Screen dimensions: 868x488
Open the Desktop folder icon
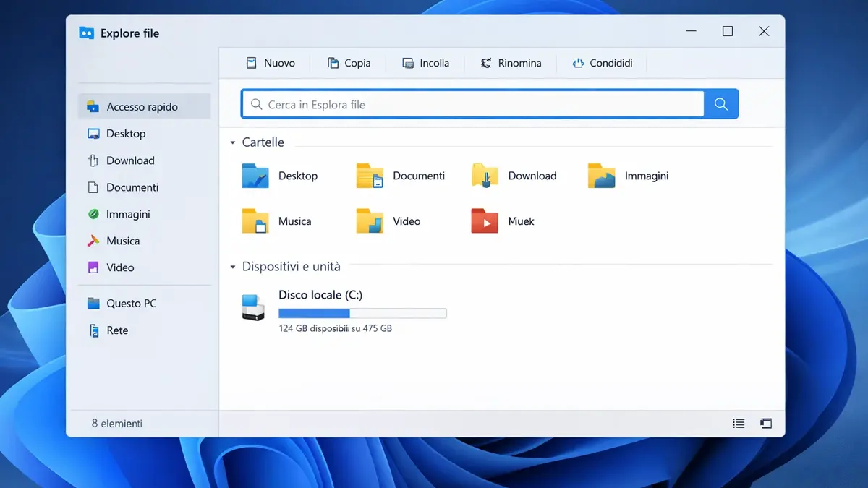point(255,176)
